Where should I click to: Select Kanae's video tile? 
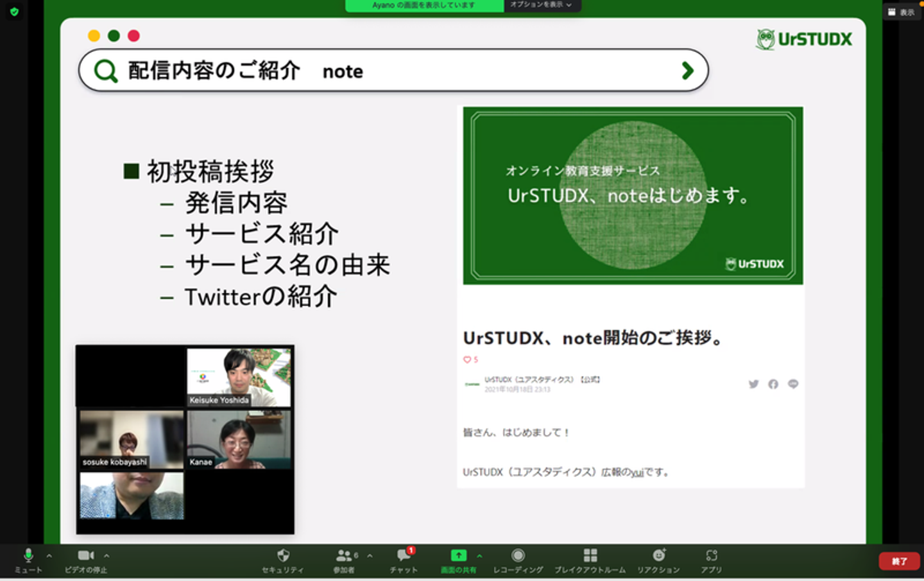tap(239, 439)
